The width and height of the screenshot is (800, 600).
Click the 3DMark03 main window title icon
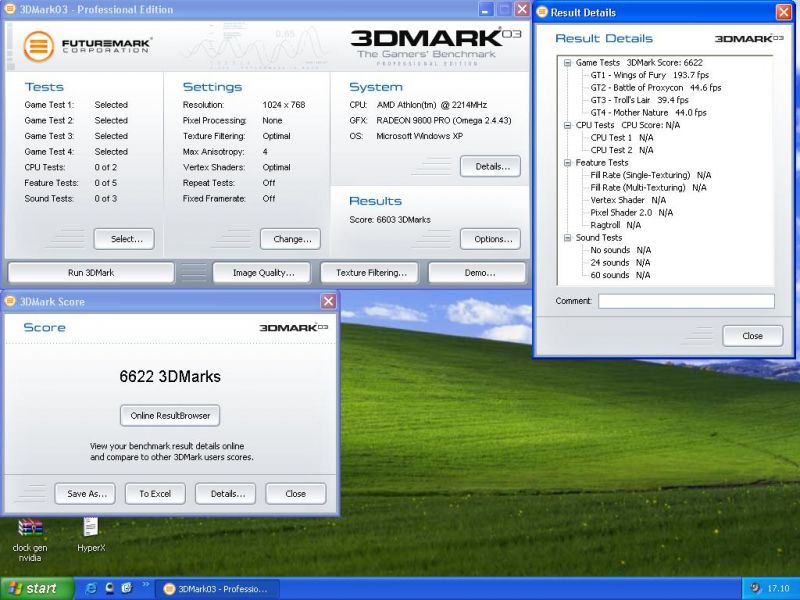(9, 9)
